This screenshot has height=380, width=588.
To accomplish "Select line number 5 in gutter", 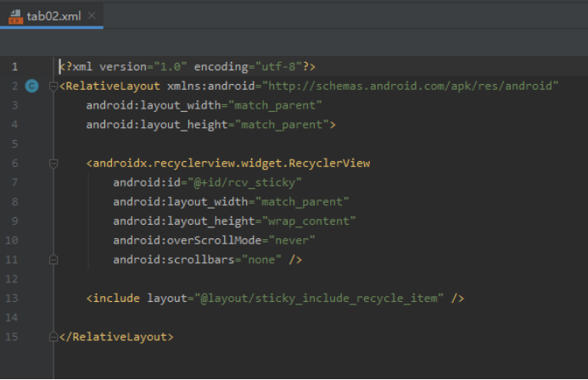I will tap(14, 144).
